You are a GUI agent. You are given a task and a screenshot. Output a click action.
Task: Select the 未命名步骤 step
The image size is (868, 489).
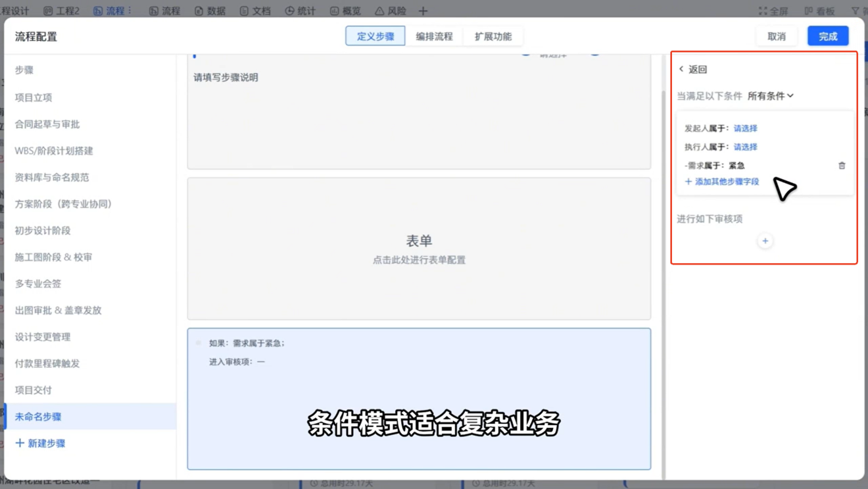click(90, 417)
